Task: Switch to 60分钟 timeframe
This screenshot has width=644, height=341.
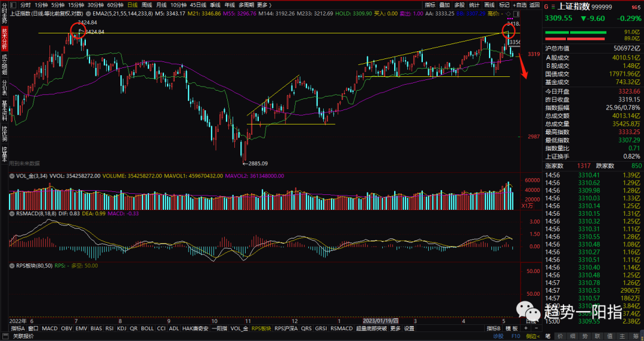Action: (116, 5)
